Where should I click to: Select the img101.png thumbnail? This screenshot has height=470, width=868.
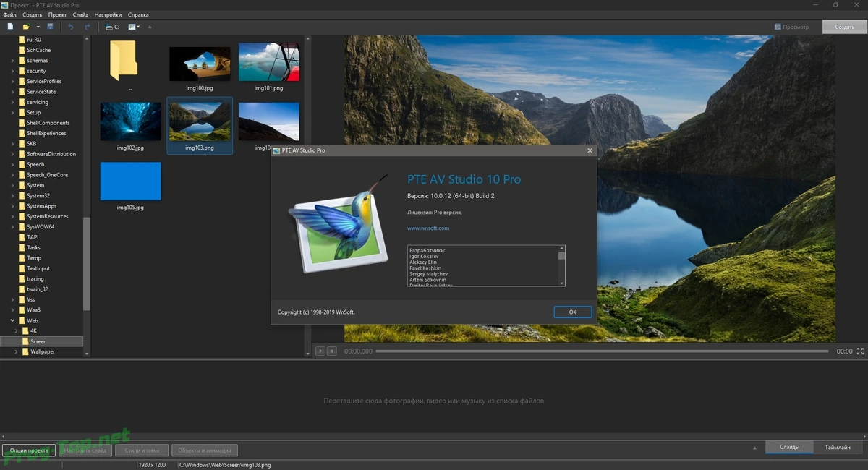268,62
